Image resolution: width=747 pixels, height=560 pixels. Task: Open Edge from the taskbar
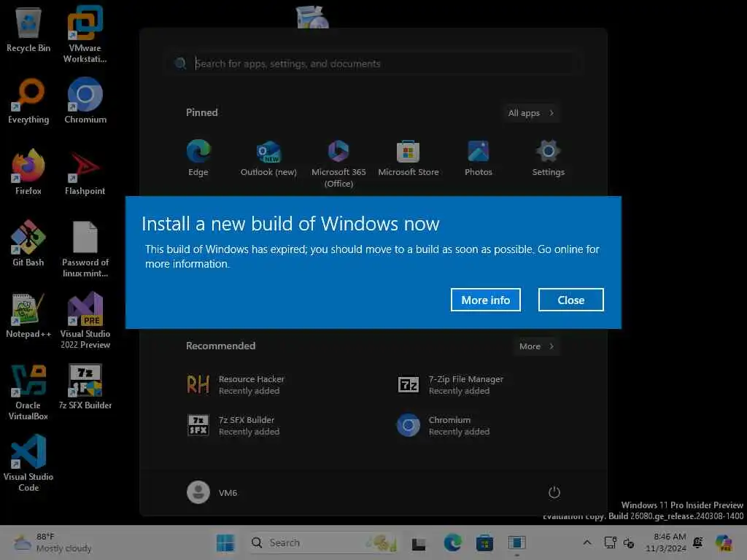click(x=452, y=542)
